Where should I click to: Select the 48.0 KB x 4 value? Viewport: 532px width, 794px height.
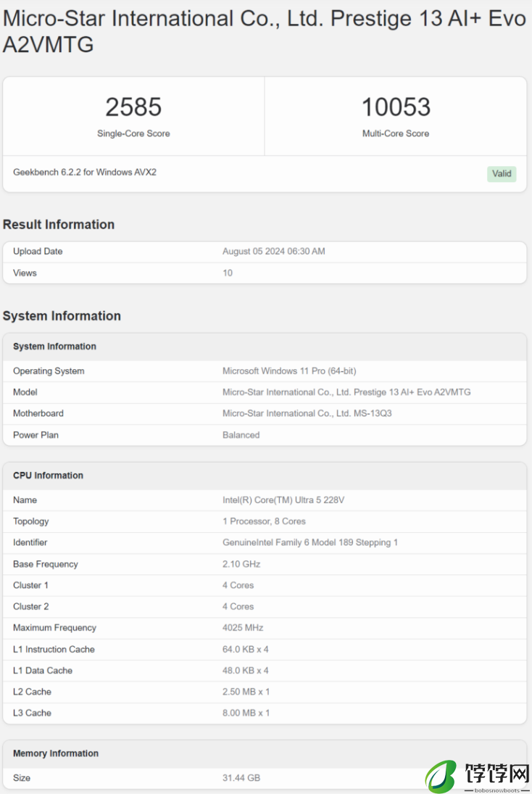[246, 671]
